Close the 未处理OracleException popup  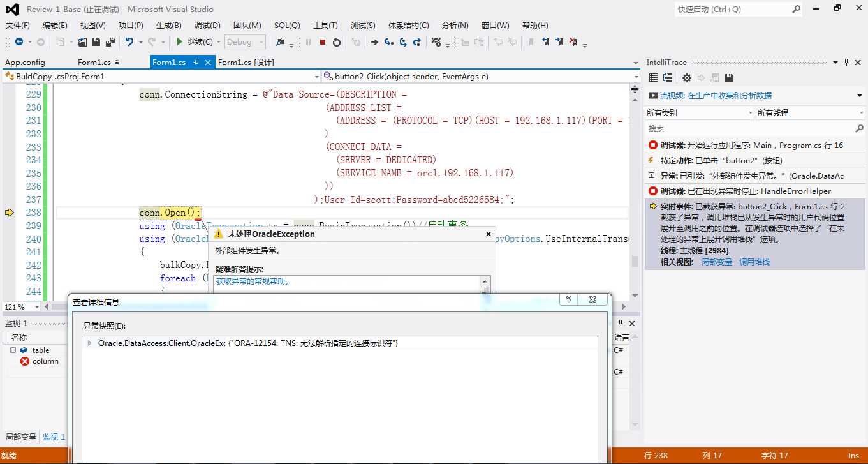tap(488, 234)
